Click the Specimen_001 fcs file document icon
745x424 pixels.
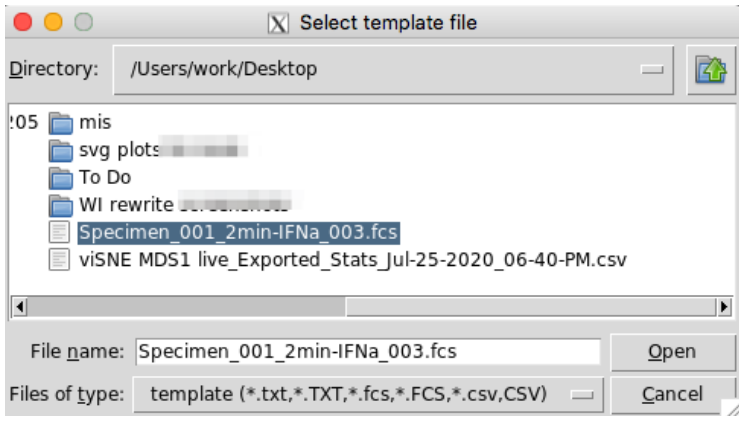point(59,233)
